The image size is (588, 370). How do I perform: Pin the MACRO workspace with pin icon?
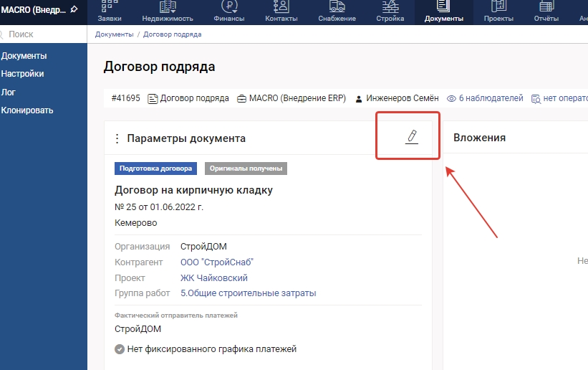[74, 10]
